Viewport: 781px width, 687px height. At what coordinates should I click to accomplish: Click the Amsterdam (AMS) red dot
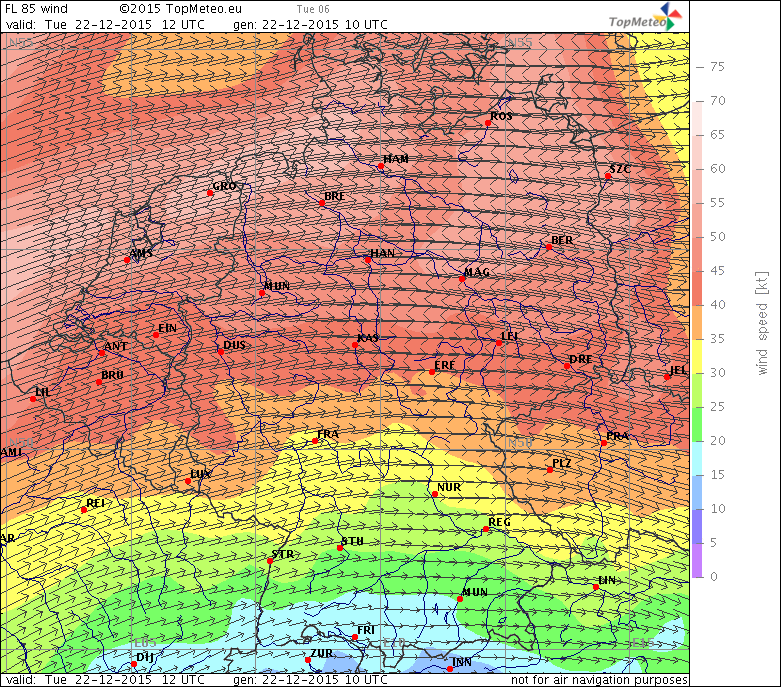click(127, 260)
